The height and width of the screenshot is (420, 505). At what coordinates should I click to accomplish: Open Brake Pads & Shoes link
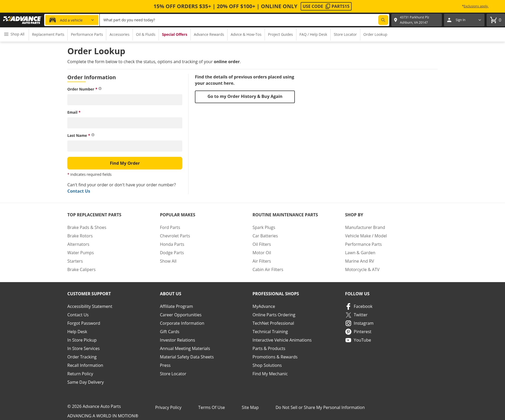tap(87, 227)
